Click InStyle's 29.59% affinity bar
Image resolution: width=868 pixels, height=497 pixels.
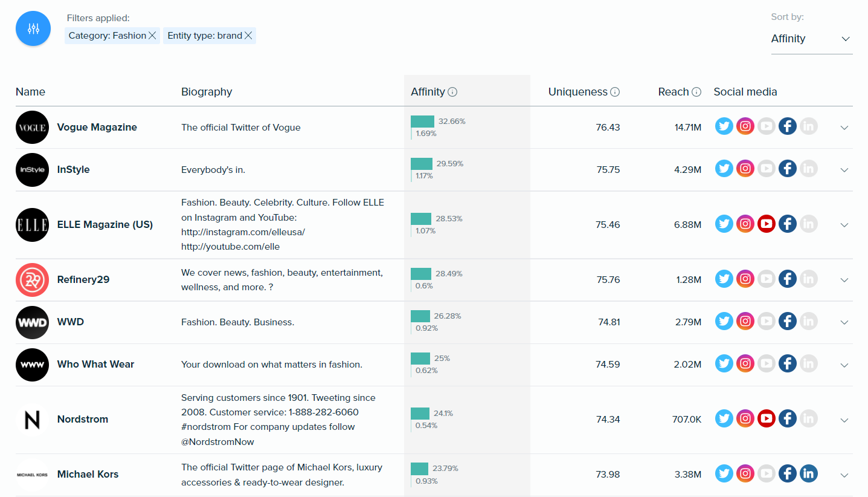(x=422, y=164)
